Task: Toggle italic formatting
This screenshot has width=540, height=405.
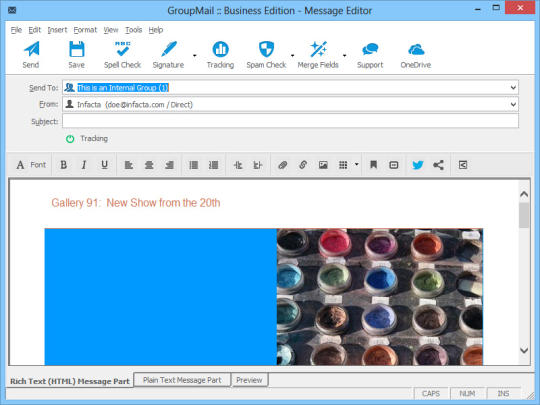Action: click(84, 165)
